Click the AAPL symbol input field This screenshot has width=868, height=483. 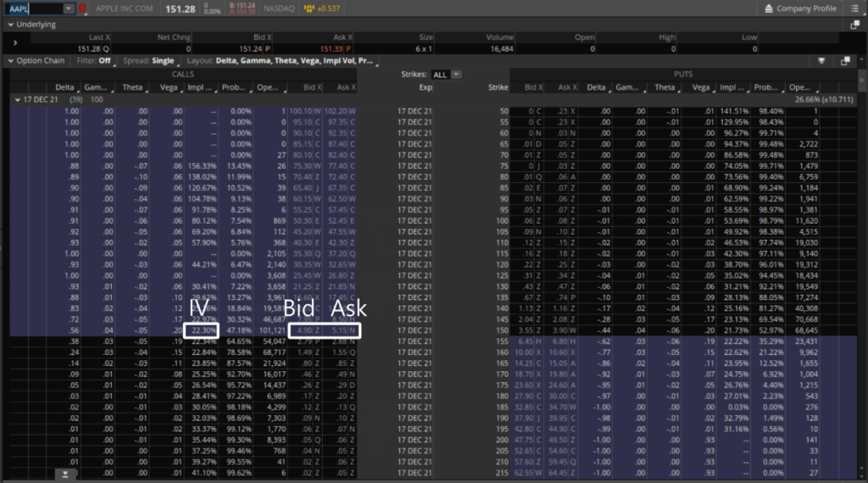click(x=34, y=8)
